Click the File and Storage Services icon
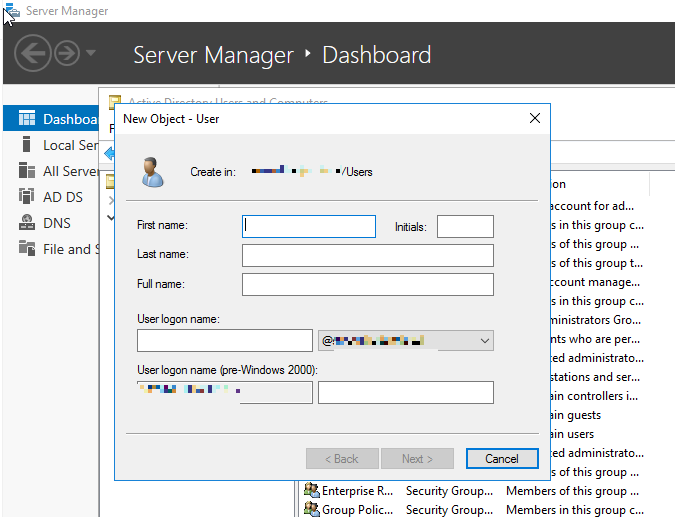The height and width of the screenshot is (517, 675). [x=27, y=248]
